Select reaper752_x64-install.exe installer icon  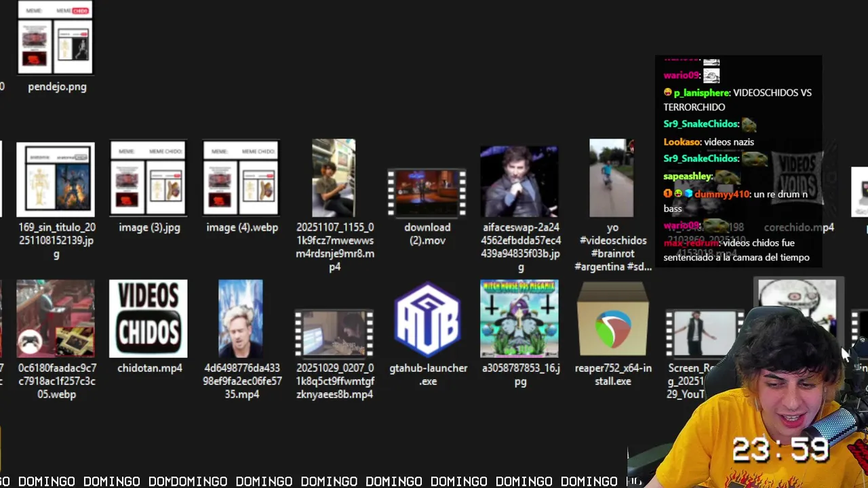tap(612, 319)
